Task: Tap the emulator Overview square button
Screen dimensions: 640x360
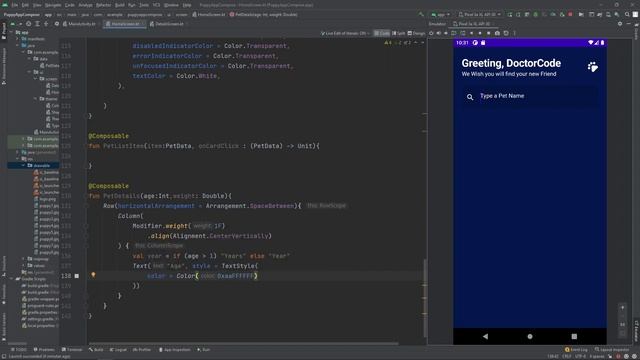Action: pos(574,336)
